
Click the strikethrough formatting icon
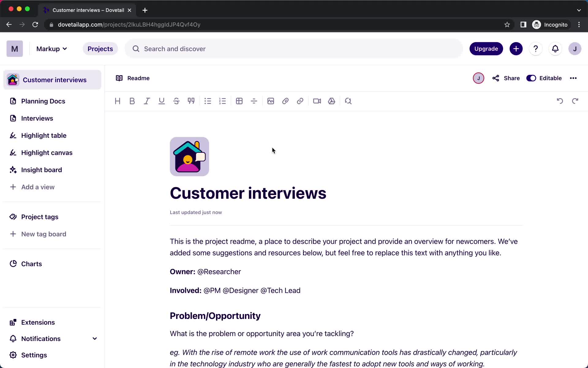[x=176, y=101]
